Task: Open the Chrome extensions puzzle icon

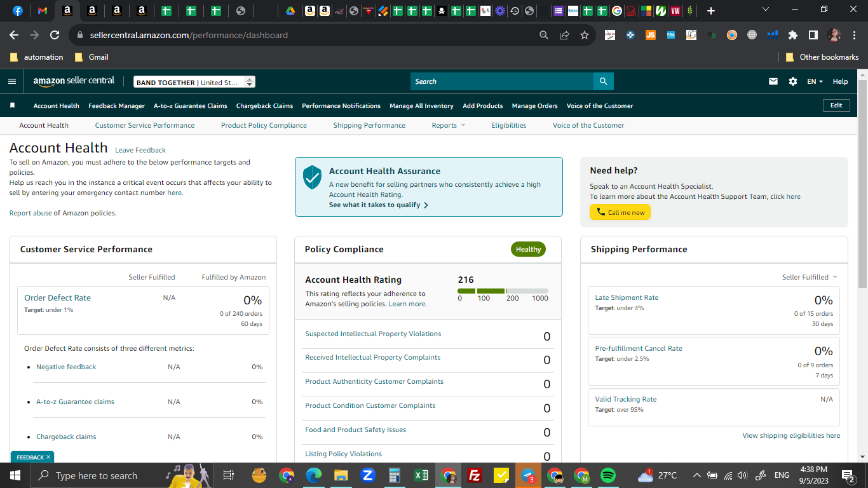Action: point(792,35)
